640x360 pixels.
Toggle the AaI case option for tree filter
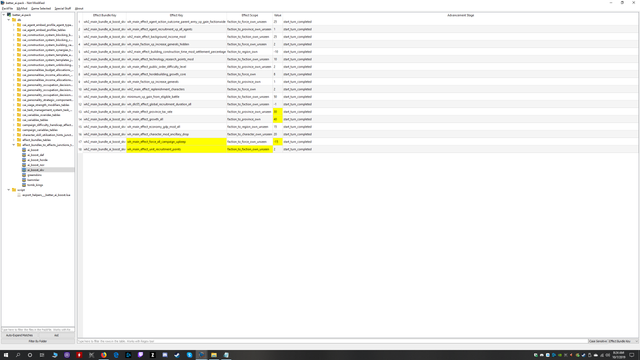coord(56,335)
